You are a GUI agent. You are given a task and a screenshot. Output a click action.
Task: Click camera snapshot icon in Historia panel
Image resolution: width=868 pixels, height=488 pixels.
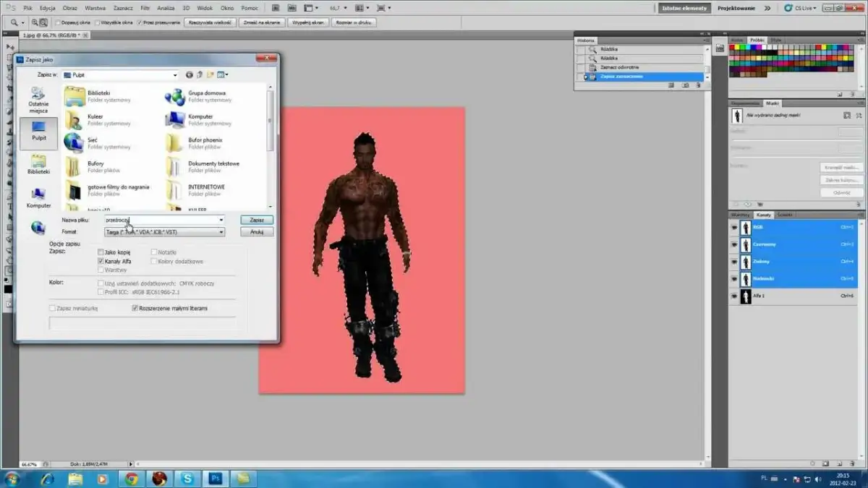[x=684, y=85]
